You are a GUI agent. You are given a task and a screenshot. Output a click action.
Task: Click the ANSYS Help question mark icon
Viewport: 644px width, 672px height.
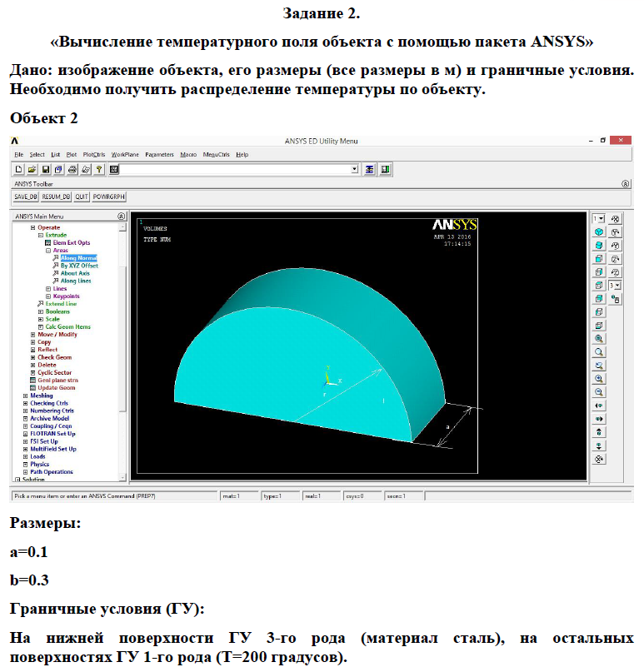[x=99, y=169]
